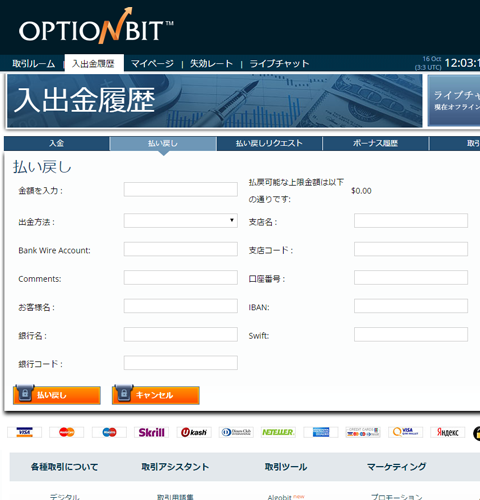Click the IBAN input field
The image size is (480, 500).
tap(411, 306)
